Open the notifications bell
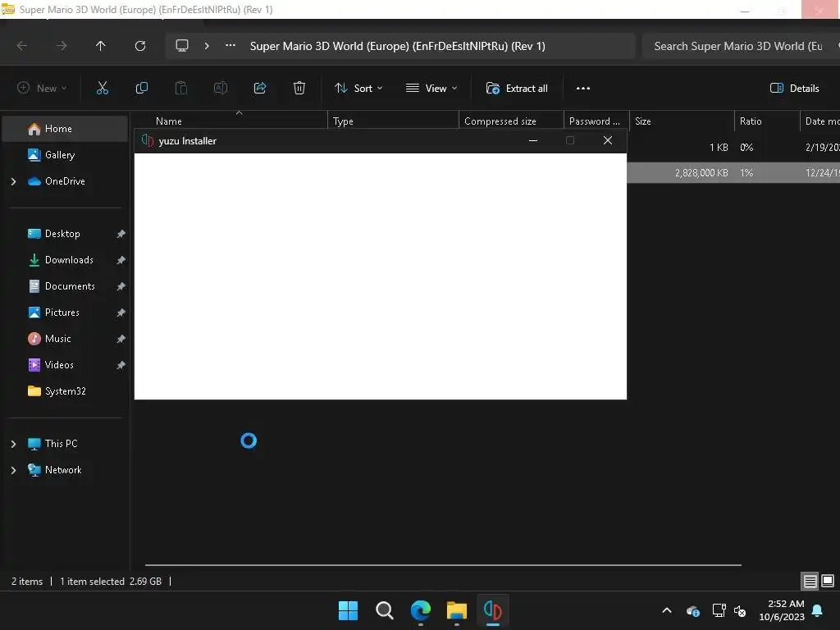840x630 pixels. tap(818, 610)
